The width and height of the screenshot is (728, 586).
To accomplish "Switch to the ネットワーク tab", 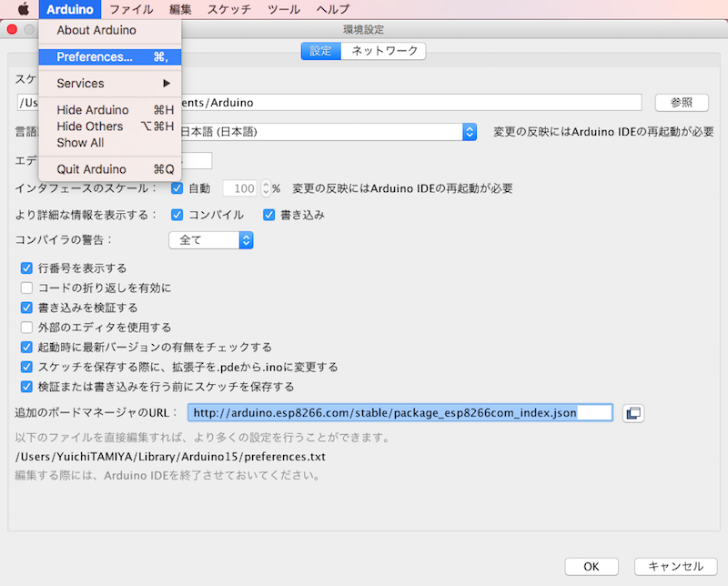I will (384, 51).
